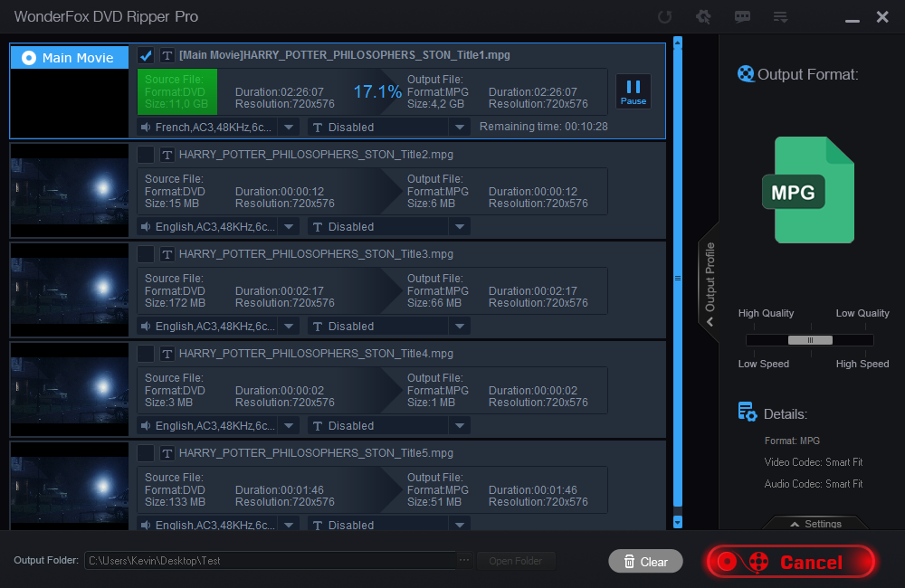Click the speaker icon on Title4 audio track
Image resolution: width=905 pixels, height=588 pixels.
click(x=146, y=426)
